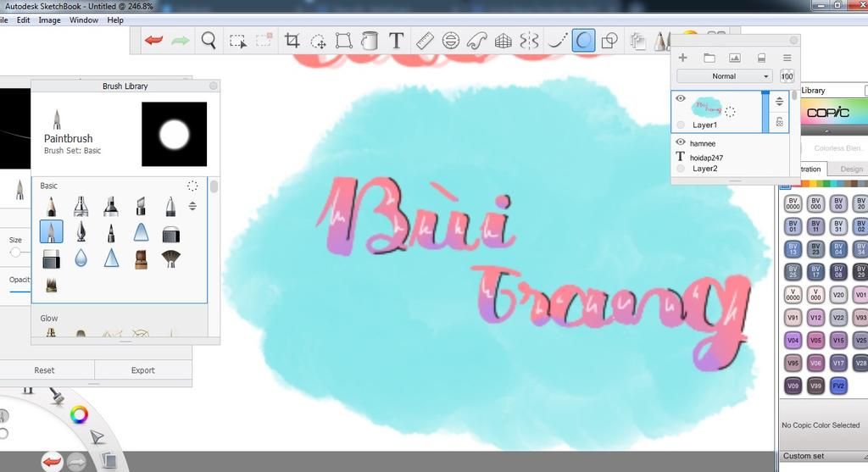Choose the rectangle Select tool
868x472 pixels.
[238, 41]
